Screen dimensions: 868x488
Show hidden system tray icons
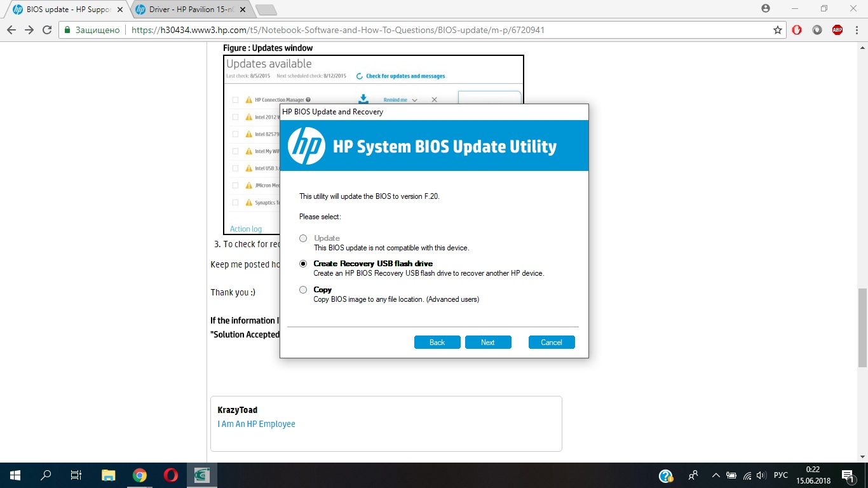(x=716, y=475)
